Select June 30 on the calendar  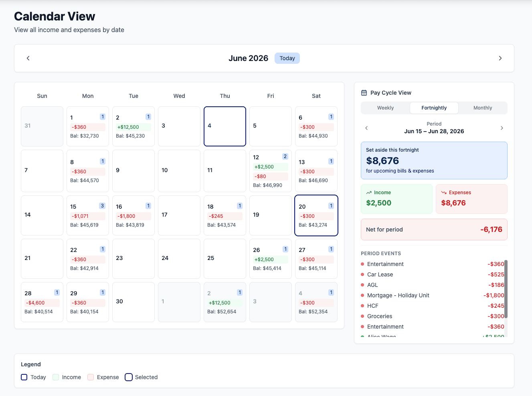134,302
